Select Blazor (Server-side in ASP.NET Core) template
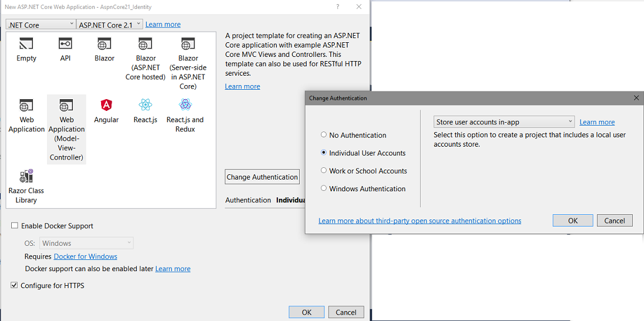The width and height of the screenshot is (644, 321). 187,63
